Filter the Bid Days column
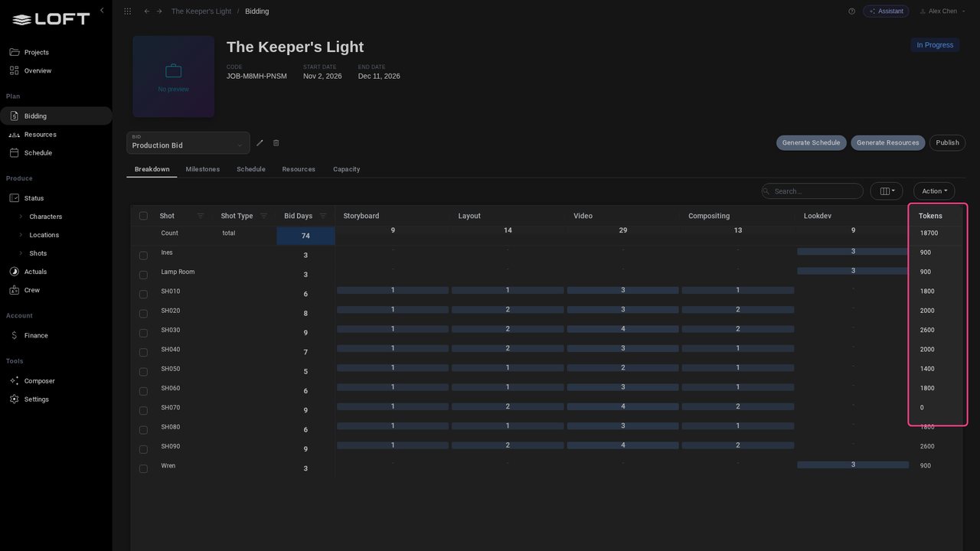Image resolution: width=980 pixels, height=551 pixels. [323, 216]
